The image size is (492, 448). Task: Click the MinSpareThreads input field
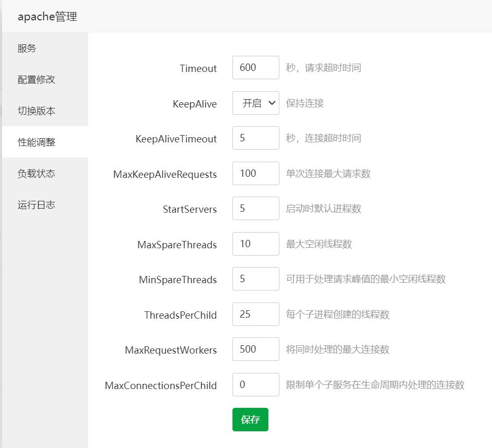tap(256, 279)
